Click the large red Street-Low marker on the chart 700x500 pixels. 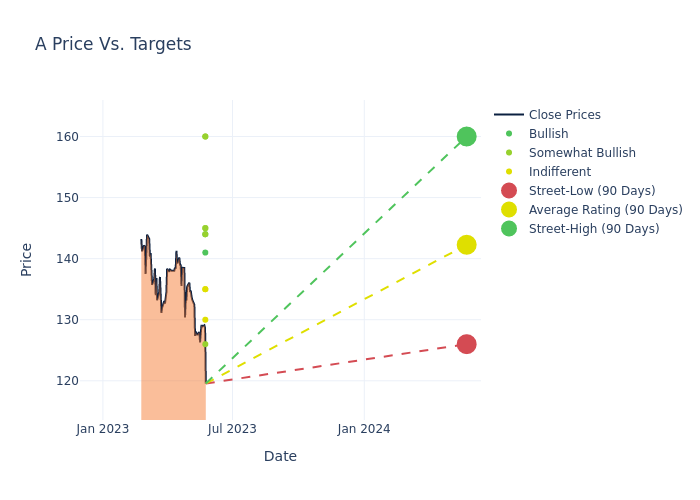pyautogui.click(x=466, y=344)
